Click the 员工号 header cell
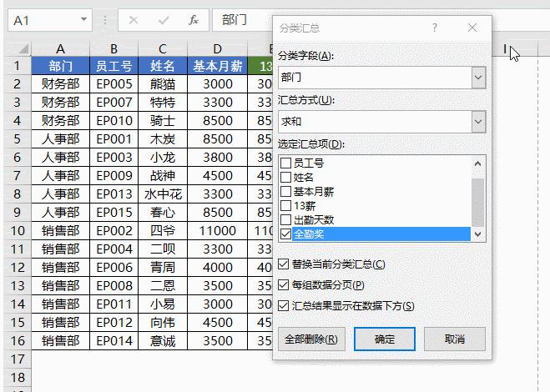550x392 pixels. click(114, 66)
